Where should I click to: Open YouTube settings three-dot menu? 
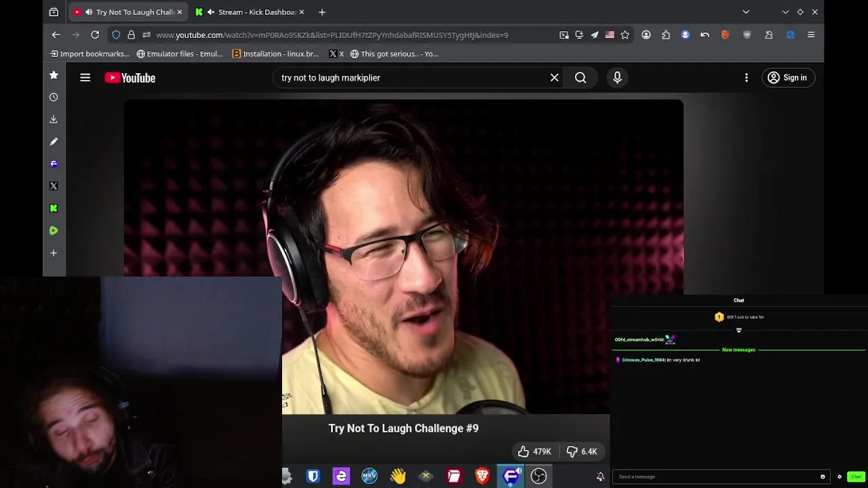point(747,78)
